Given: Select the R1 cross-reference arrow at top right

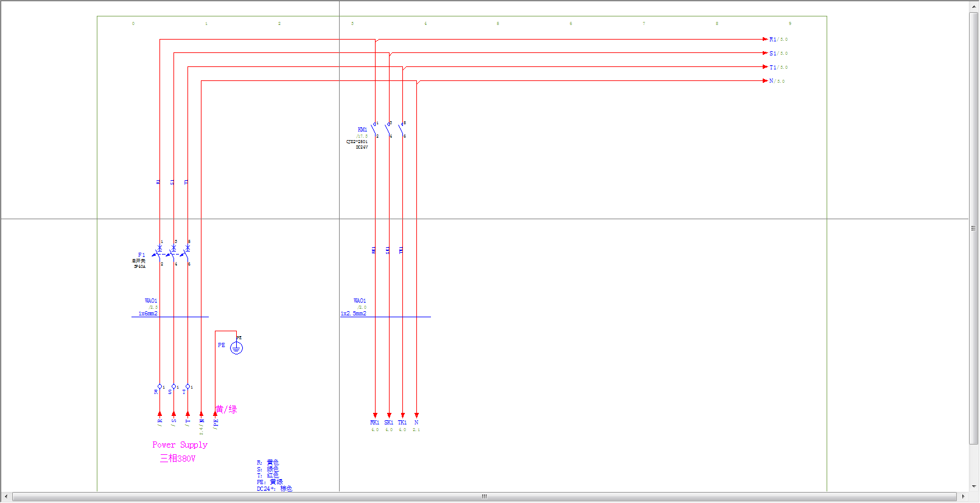Looking at the screenshot, I should (766, 39).
